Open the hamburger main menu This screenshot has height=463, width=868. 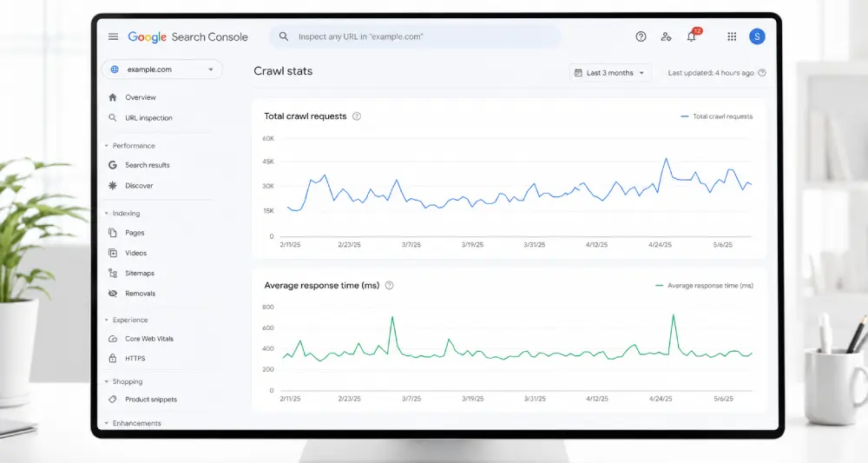(113, 36)
